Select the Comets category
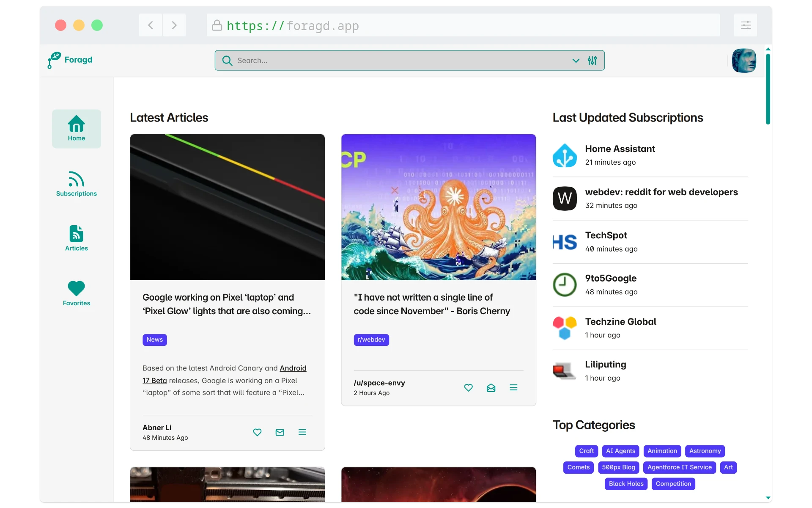 [x=579, y=468]
